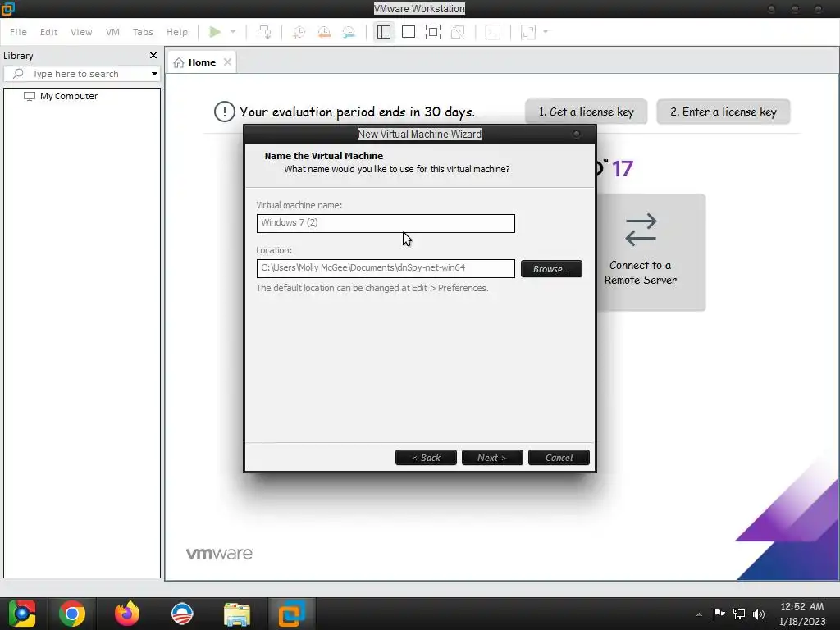Click the VMware Workstation title bar app icon
Screen dimensions: 840x630
pos(8,8)
